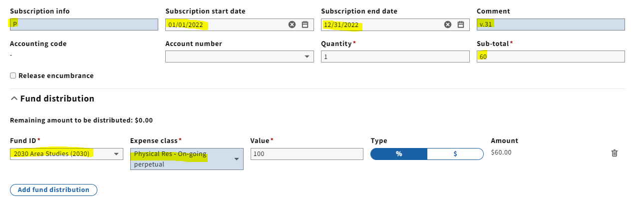This screenshot has height=204, width=644.
Task: Clear the Subscription end date value
Action: pos(448,24)
